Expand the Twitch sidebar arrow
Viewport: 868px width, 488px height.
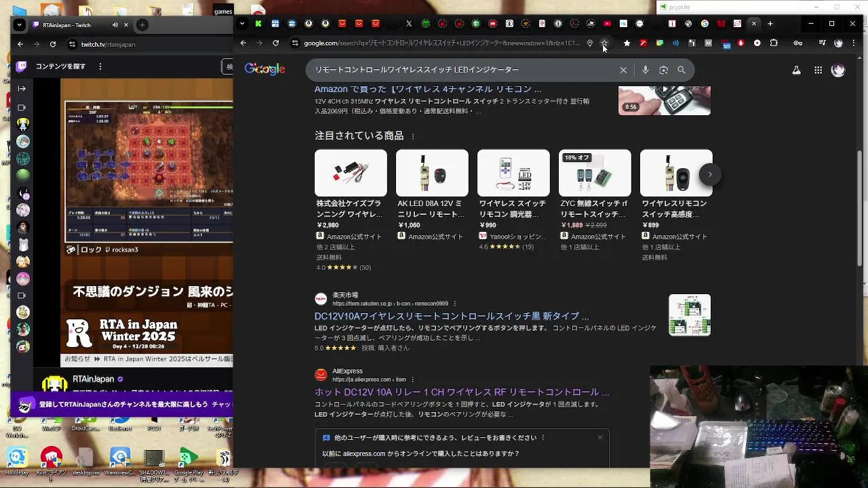(22, 88)
